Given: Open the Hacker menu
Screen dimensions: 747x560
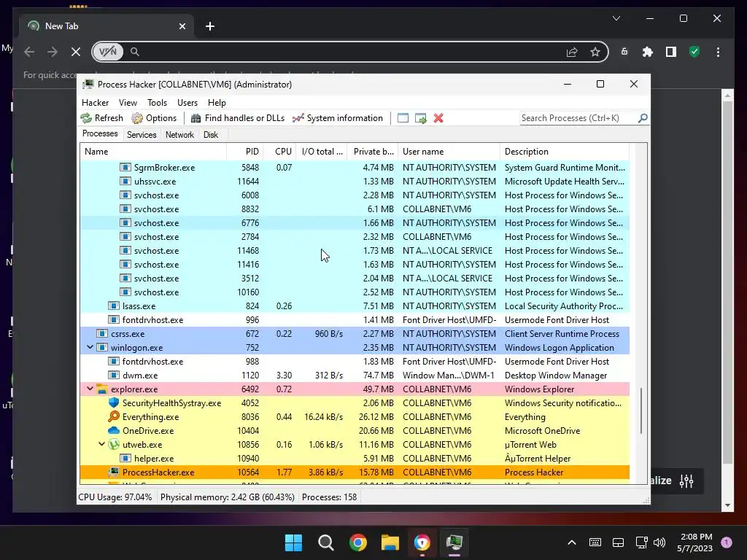Looking at the screenshot, I should point(96,103).
